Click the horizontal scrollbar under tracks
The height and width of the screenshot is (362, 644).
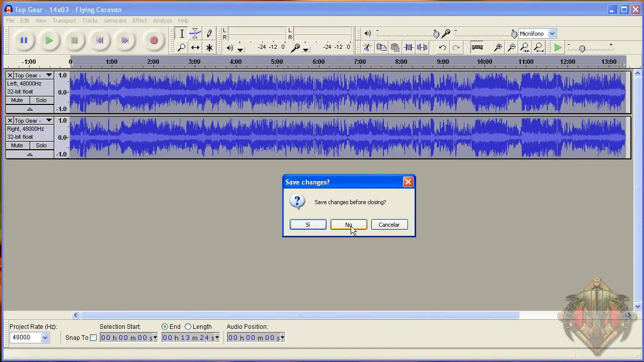coord(300,315)
